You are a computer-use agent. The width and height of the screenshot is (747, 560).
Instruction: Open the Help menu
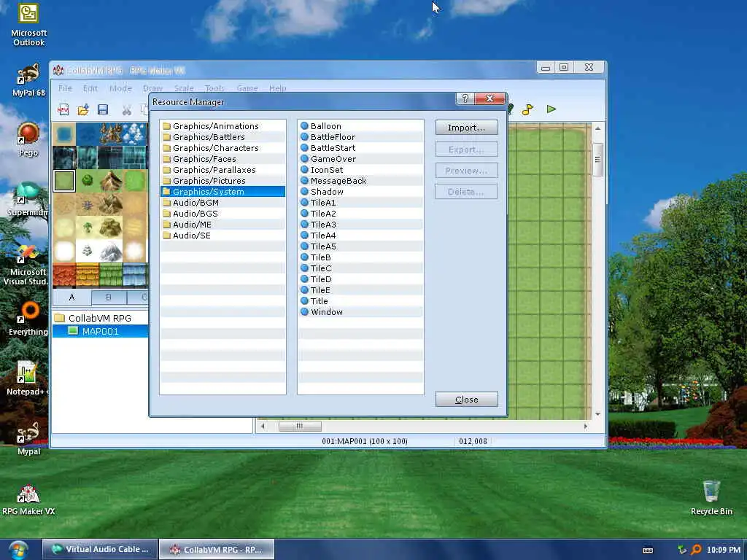tap(278, 88)
